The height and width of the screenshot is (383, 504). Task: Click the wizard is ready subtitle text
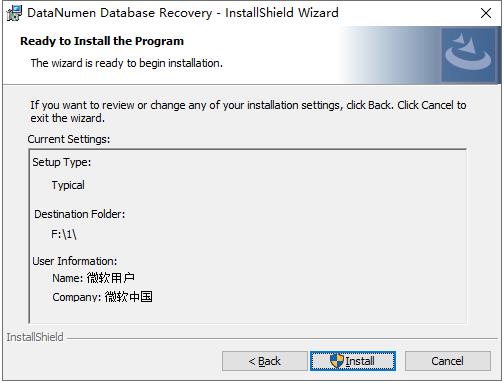pyautogui.click(x=127, y=63)
